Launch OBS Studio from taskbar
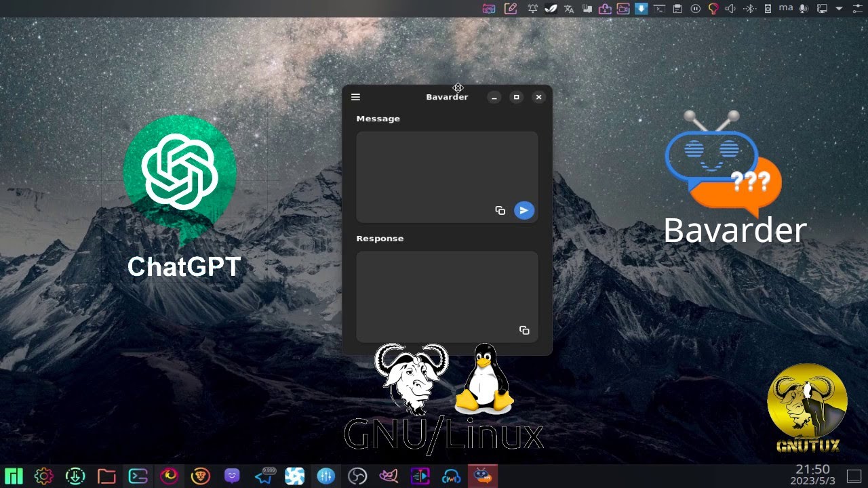868x488 pixels. [x=357, y=476]
